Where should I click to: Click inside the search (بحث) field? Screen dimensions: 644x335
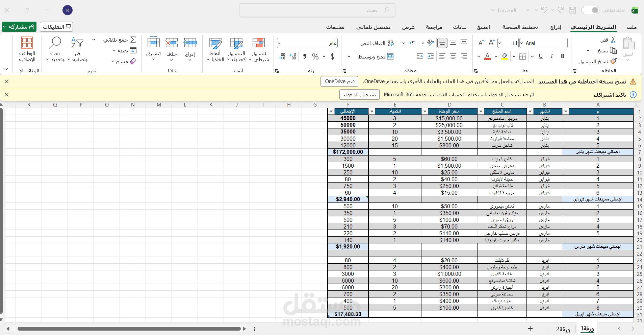[x=317, y=10]
